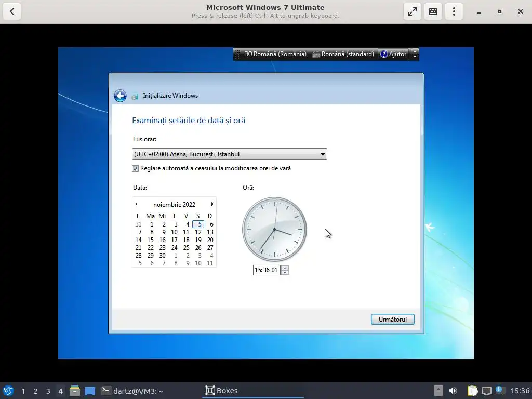Open Română (standard) keyboard layout selector

[343, 54]
